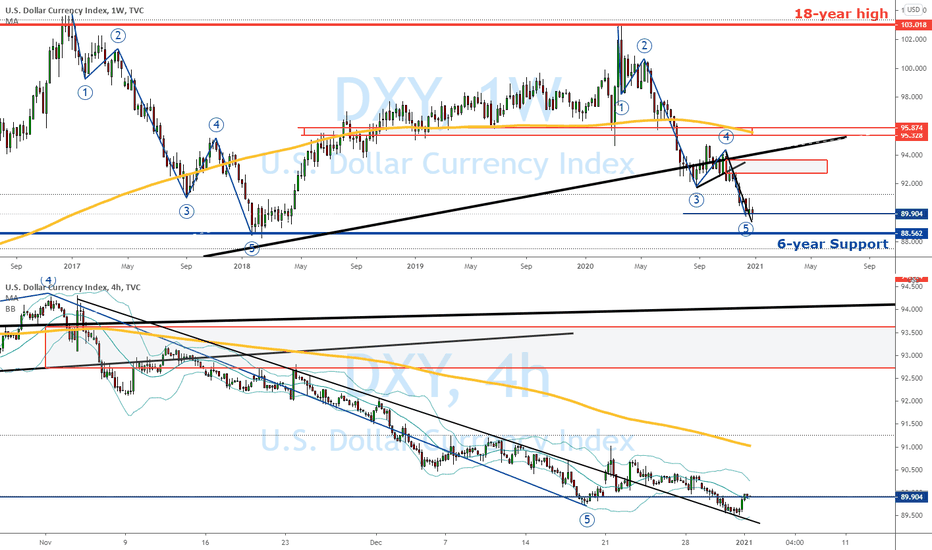This screenshot has width=932, height=550.
Task: Click the 2018 label on weekly time axis
Action: pos(242,266)
